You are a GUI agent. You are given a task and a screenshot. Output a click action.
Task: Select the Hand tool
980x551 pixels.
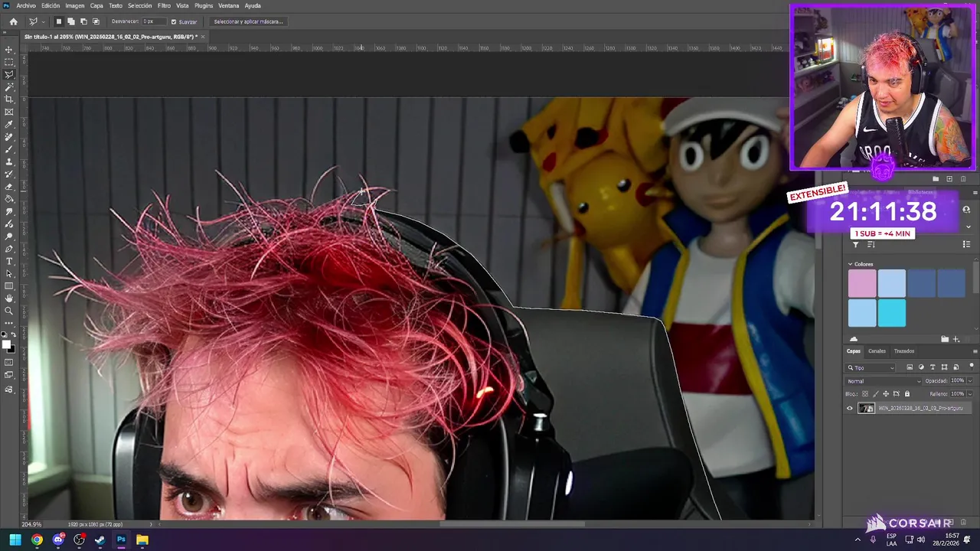[x=9, y=298]
